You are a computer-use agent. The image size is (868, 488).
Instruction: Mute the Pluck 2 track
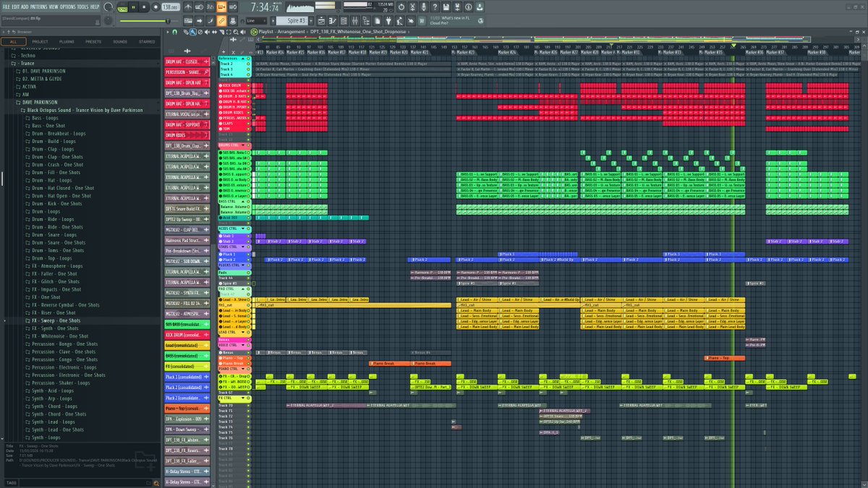[248, 260]
